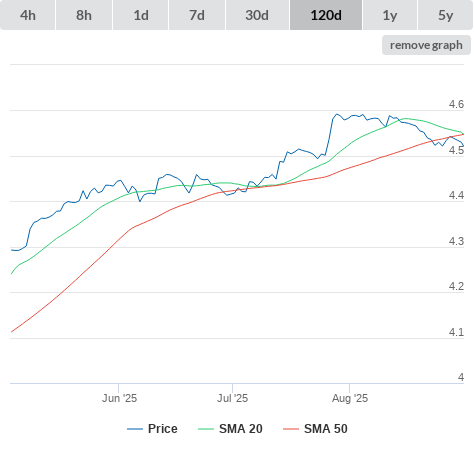Choose the 1d time range tab

[141, 15]
